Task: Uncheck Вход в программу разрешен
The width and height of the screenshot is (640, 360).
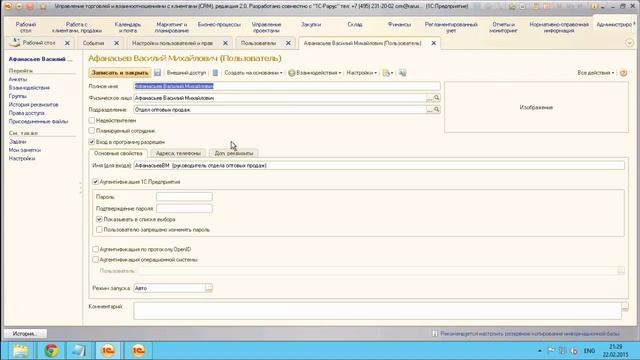Action: click(x=92, y=142)
